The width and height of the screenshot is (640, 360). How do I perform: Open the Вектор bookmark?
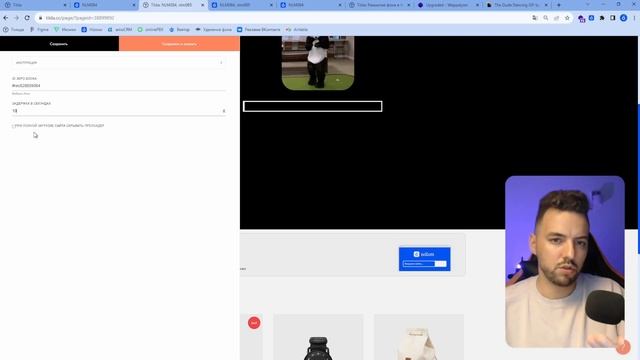(180, 29)
